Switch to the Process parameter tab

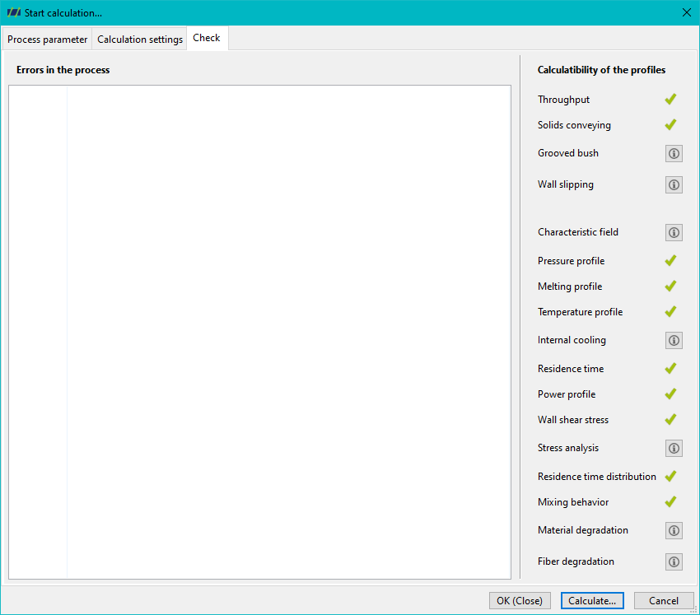point(47,40)
